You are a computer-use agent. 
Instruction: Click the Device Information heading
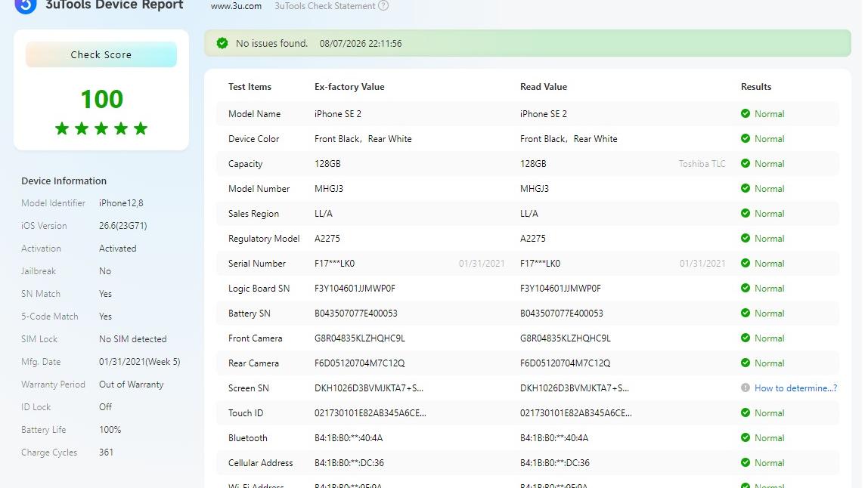click(x=64, y=181)
